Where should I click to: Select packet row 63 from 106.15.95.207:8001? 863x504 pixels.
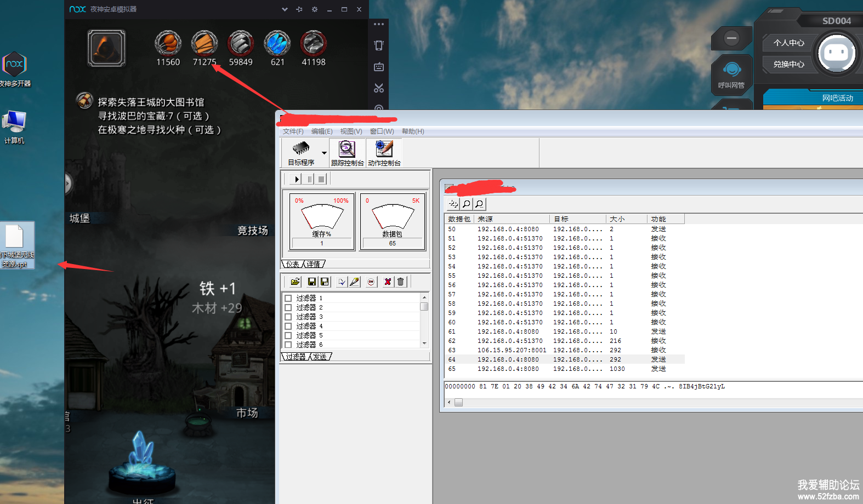[x=565, y=350]
